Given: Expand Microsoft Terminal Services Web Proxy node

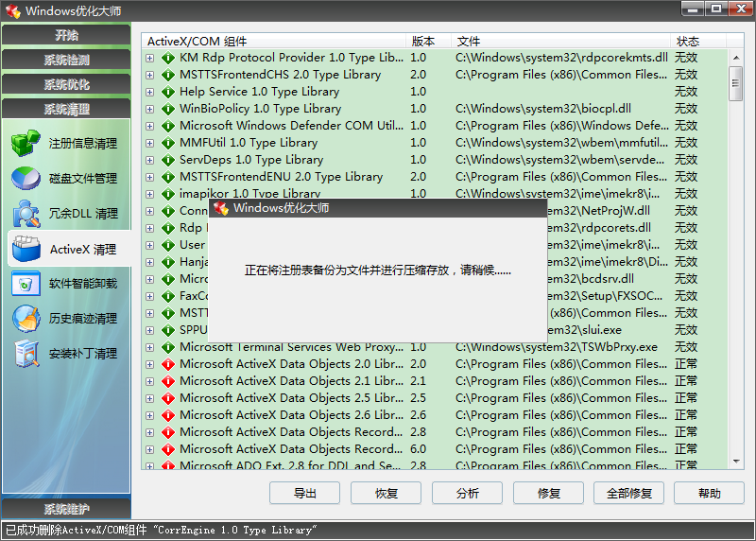Looking at the screenshot, I should pyautogui.click(x=150, y=347).
